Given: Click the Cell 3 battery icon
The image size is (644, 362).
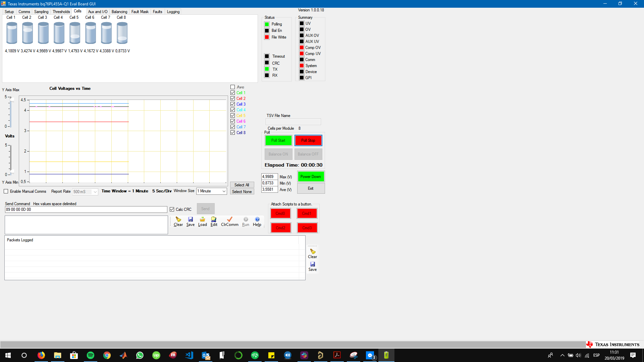Looking at the screenshot, I should 43,33.
